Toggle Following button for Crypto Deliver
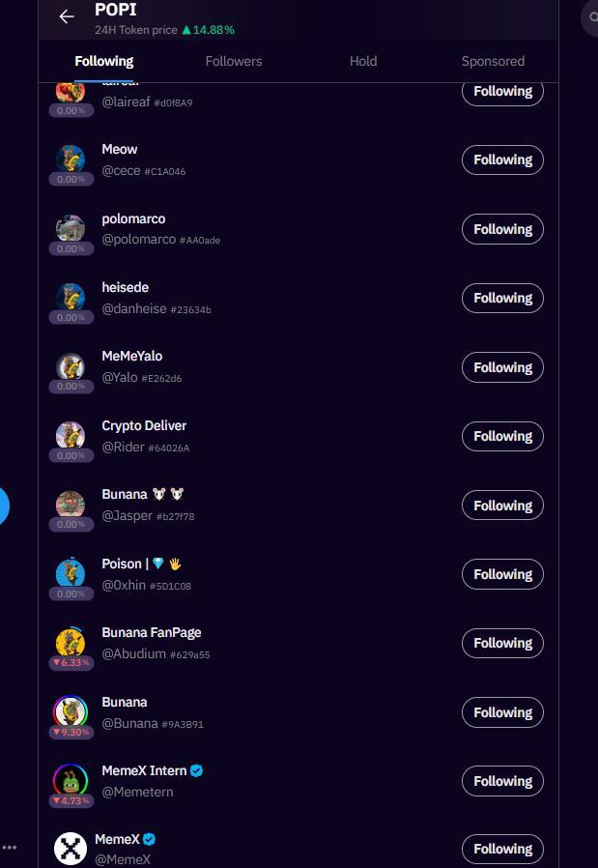598x868 pixels. pyautogui.click(x=502, y=436)
